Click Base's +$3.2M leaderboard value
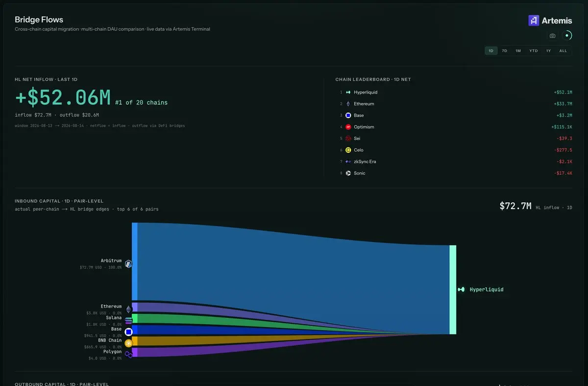This screenshot has height=386, width=588. [564, 115]
